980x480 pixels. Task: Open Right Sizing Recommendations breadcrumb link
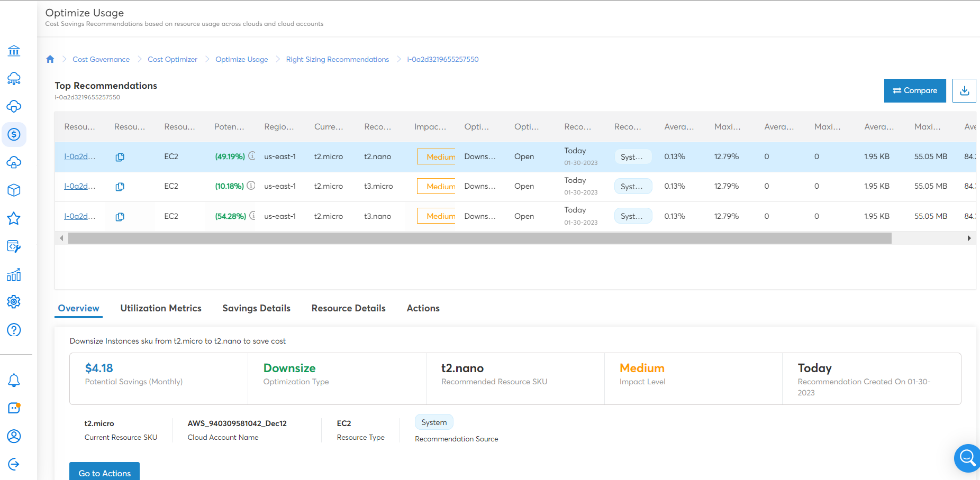pyautogui.click(x=337, y=59)
